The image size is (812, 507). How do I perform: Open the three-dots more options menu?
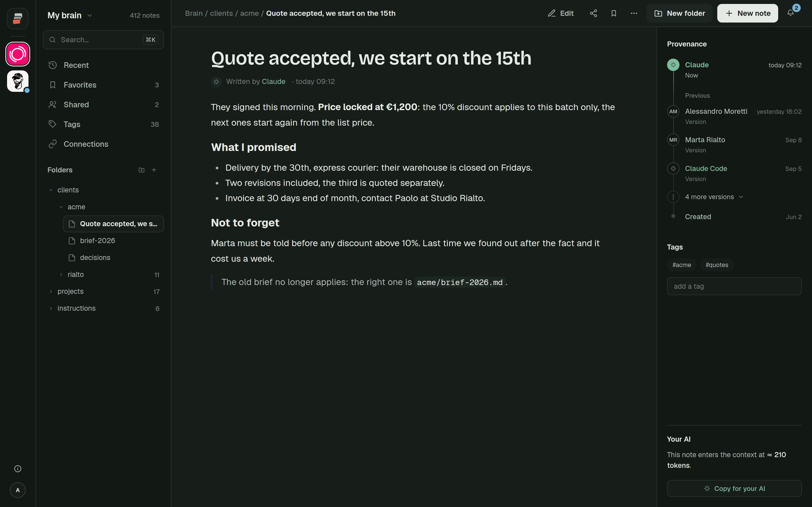[634, 14]
